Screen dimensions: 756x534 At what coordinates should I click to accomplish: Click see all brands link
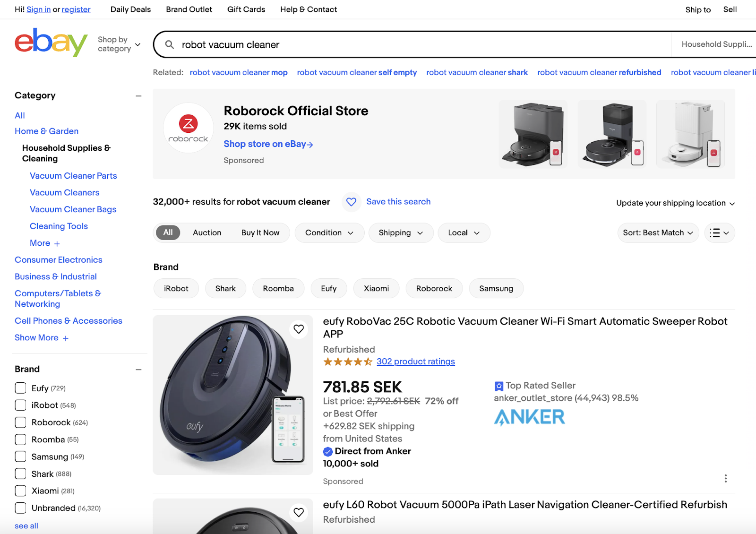tap(26, 525)
